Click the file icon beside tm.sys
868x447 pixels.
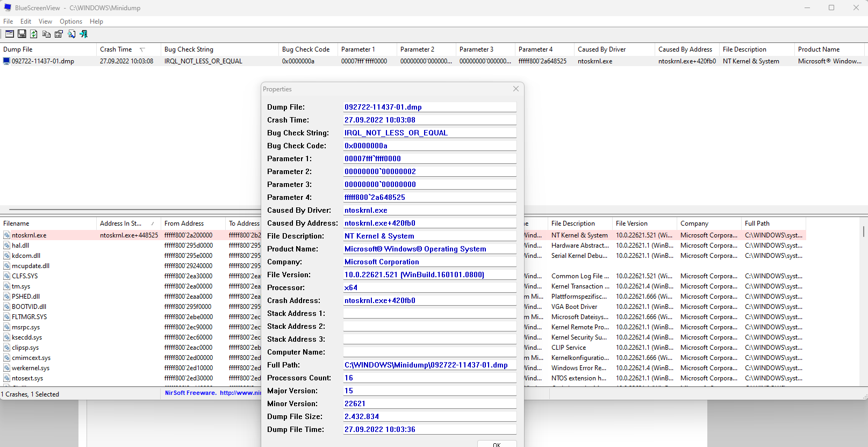click(x=6, y=286)
